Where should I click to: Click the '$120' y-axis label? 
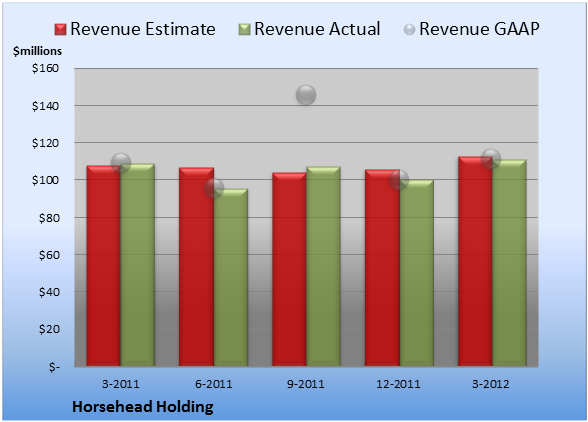(x=45, y=143)
